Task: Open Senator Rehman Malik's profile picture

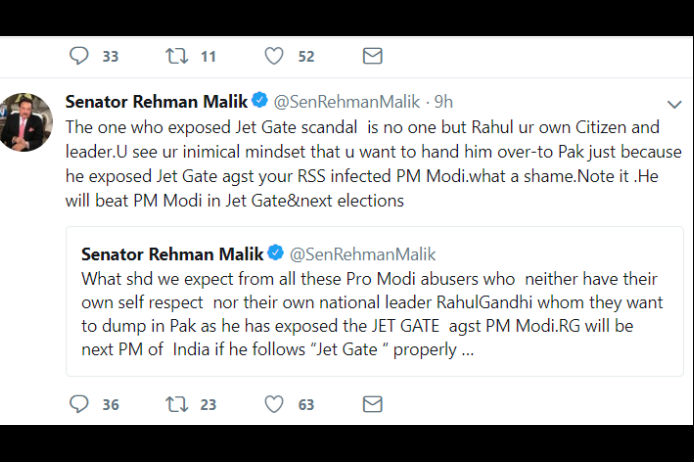Action: [26, 122]
